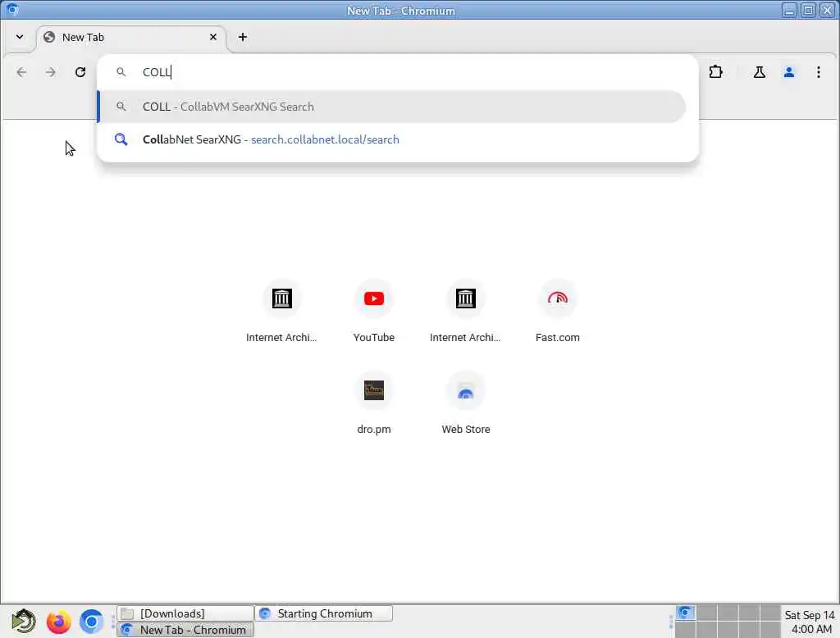The width and height of the screenshot is (840, 638).
Task: Click the active workspace pager cell with Chromium icon
Action: (x=685, y=613)
